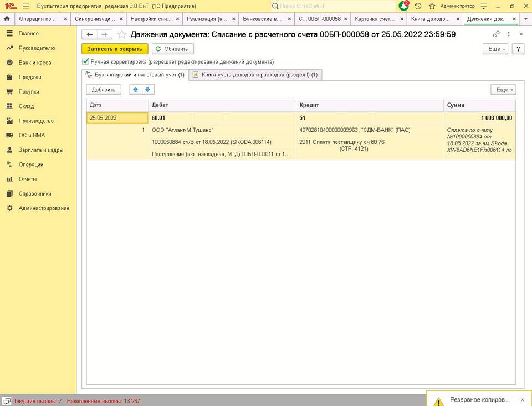
Task: Add document to favorites with star
Action: click(x=121, y=34)
